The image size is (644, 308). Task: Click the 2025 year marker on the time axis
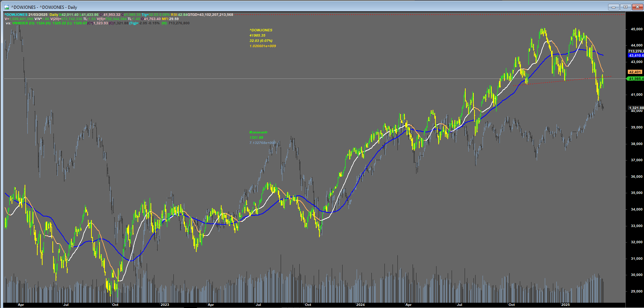pyautogui.click(x=566, y=305)
